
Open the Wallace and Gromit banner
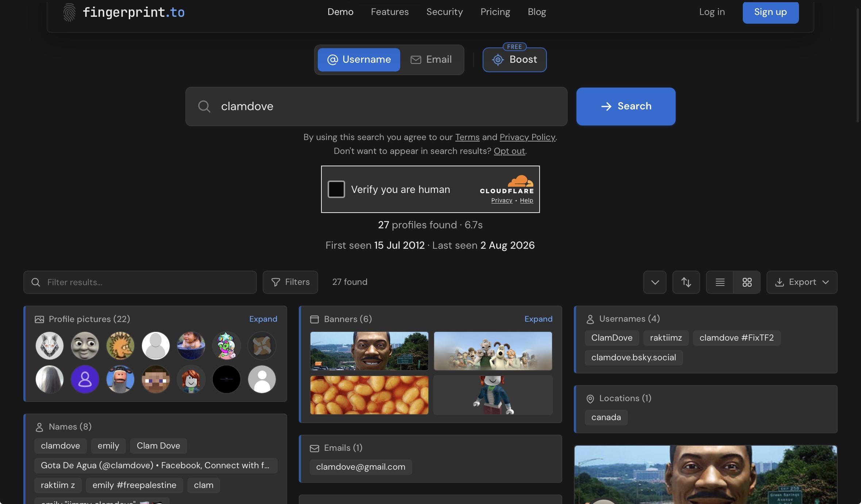[493, 351]
